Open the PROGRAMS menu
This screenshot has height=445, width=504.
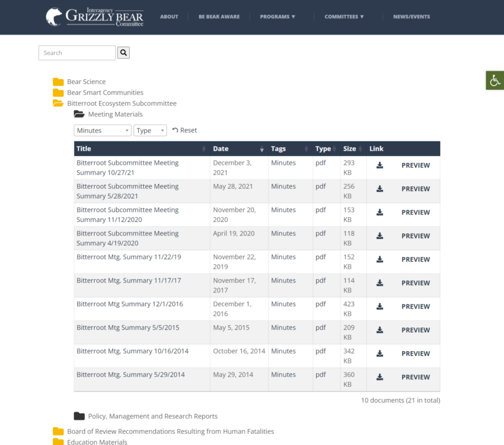tap(278, 17)
